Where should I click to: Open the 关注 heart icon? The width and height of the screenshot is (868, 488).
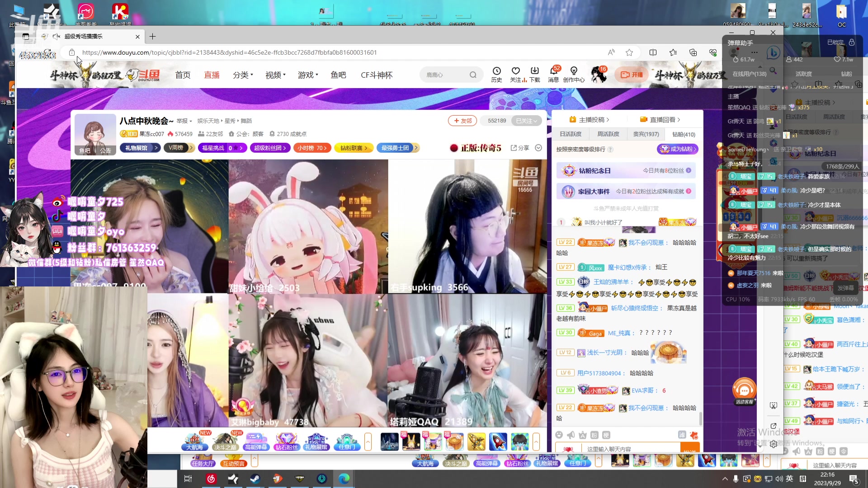coord(515,74)
